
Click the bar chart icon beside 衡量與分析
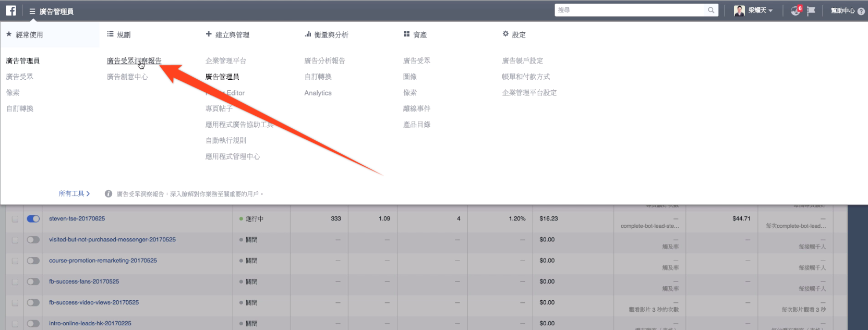[308, 34]
